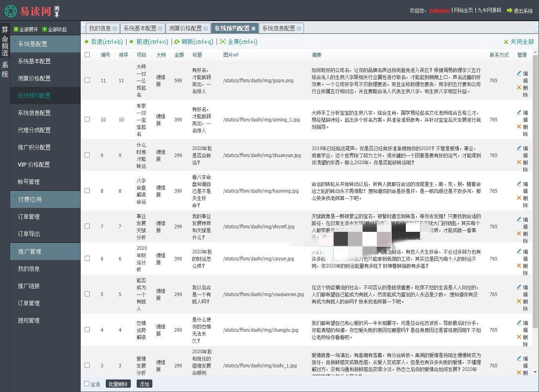Click the 添加 button to add an entry

pos(144,384)
